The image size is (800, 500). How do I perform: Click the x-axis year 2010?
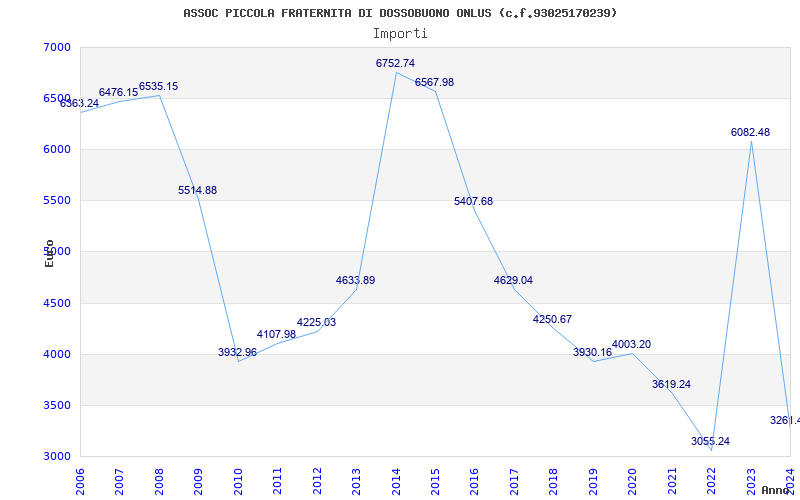[238, 481]
